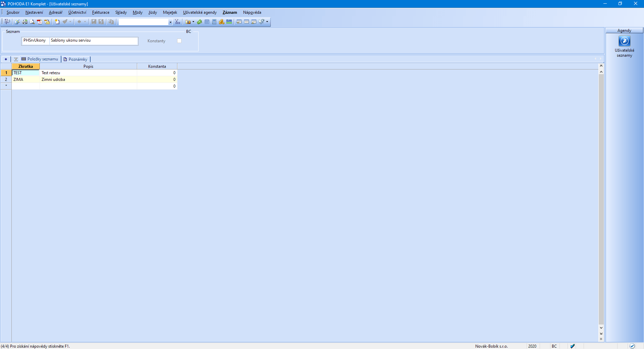This screenshot has width=644, height=349.
Task: Click Novák-Bobik s.r.o. in status bar
Action: (491, 346)
